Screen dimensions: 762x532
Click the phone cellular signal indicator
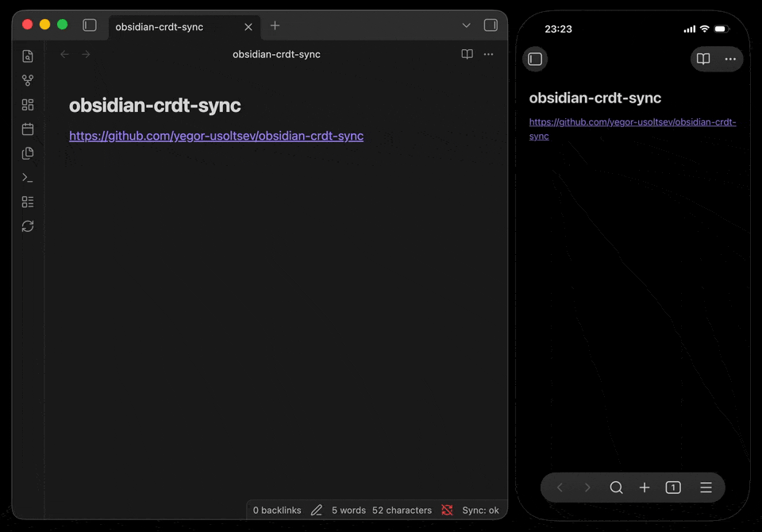click(x=689, y=29)
